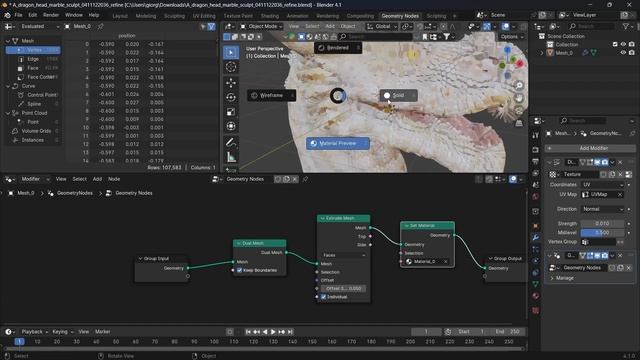Click the viewport pan hand icon

(519, 98)
